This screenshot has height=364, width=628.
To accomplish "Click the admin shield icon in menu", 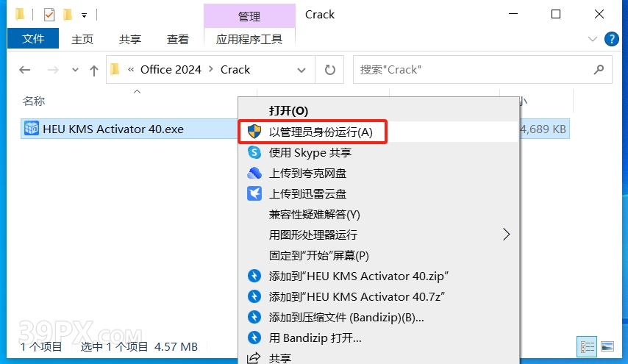I will click(x=254, y=132).
